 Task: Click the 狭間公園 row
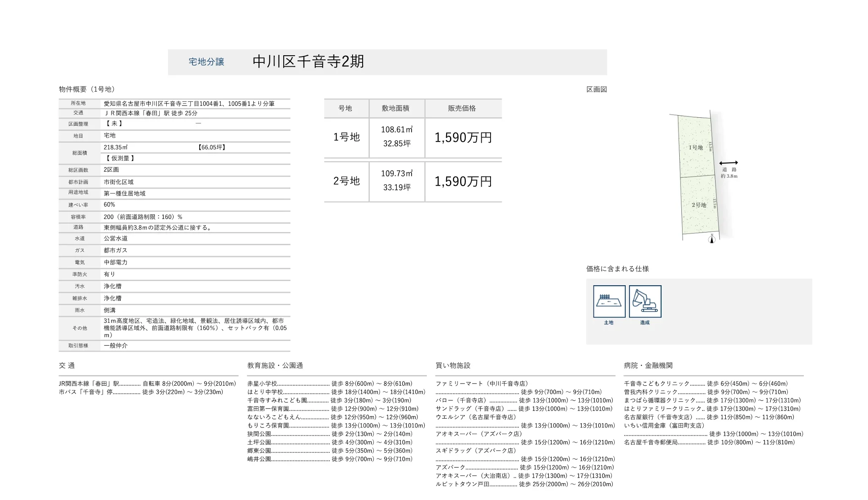(330, 434)
